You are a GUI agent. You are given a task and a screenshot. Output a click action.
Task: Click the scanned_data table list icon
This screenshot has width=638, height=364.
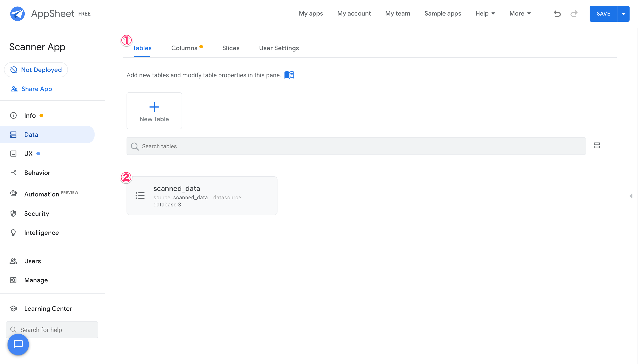140,196
